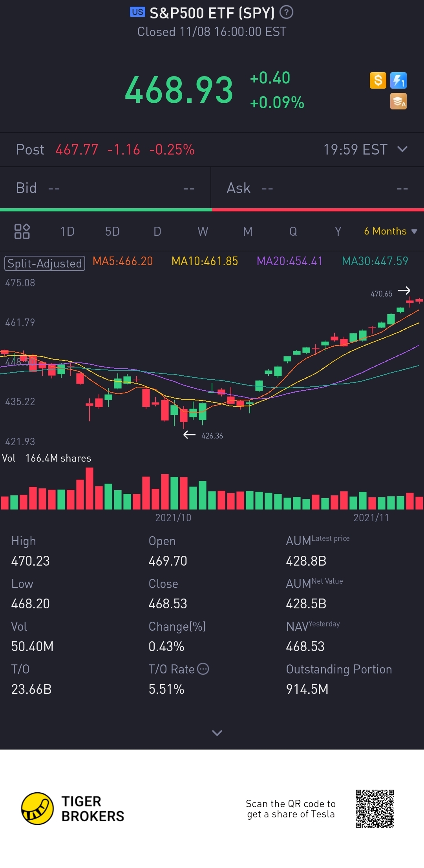424x868 pixels.
Task: Tap the Change(%) value 0.43%
Action: pos(166,646)
